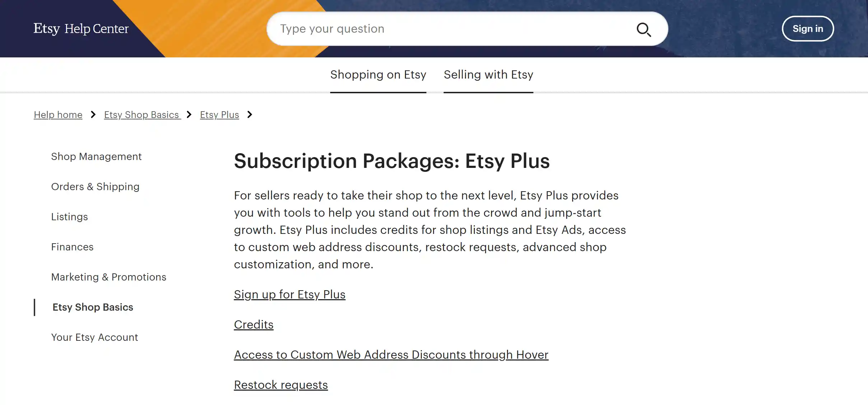Image resolution: width=868 pixels, height=405 pixels.
Task: Switch to the Selling with Etsy tab
Action: pyautogui.click(x=488, y=75)
